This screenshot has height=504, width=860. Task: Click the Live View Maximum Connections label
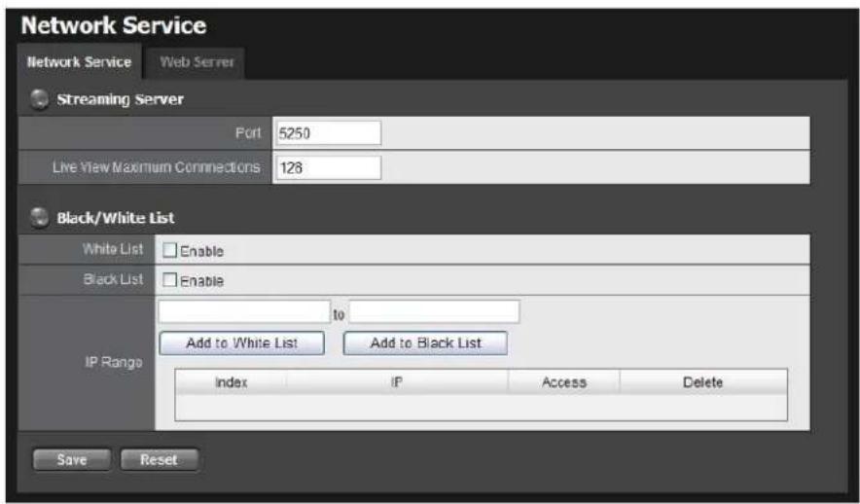pyautogui.click(x=157, y=167)
